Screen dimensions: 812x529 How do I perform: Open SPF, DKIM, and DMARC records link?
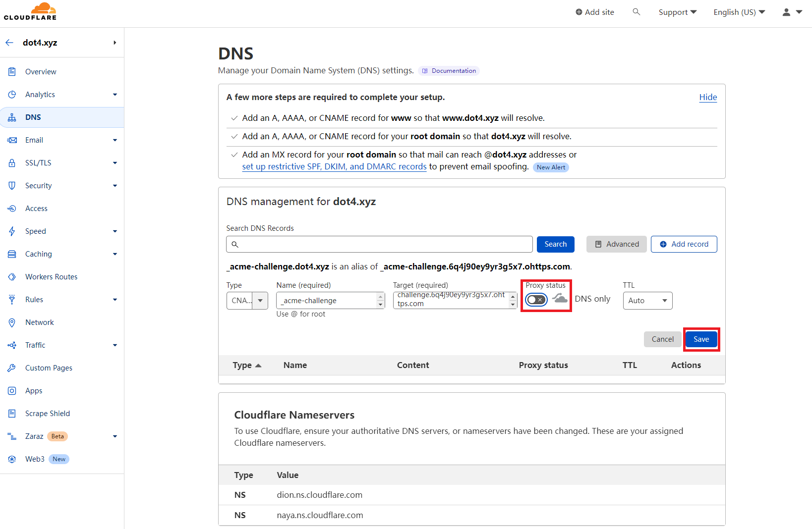(x=334, y=167)
